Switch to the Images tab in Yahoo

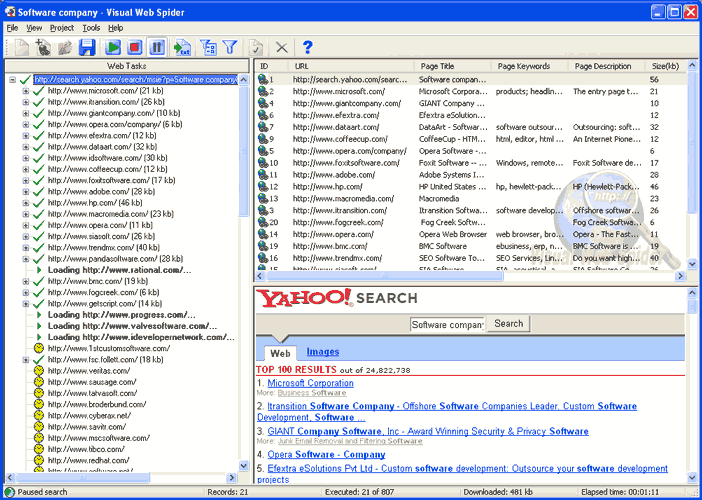(322, 352)
